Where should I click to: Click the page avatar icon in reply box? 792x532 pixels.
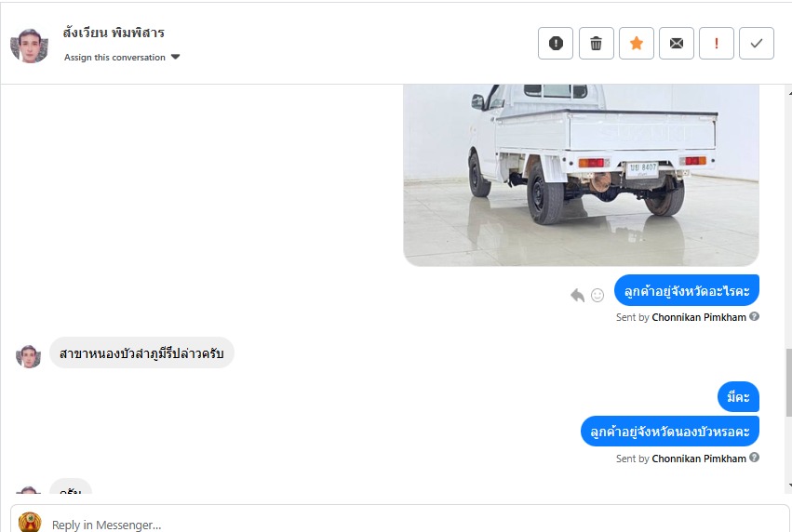click(30, 523)
